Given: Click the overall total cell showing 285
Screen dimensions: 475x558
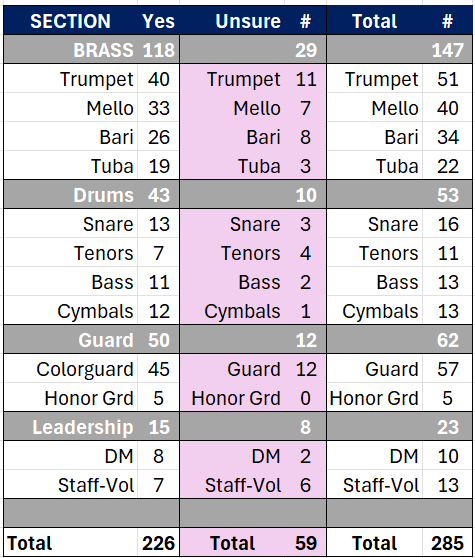Looking at the screenshot, I should (448, 543).
